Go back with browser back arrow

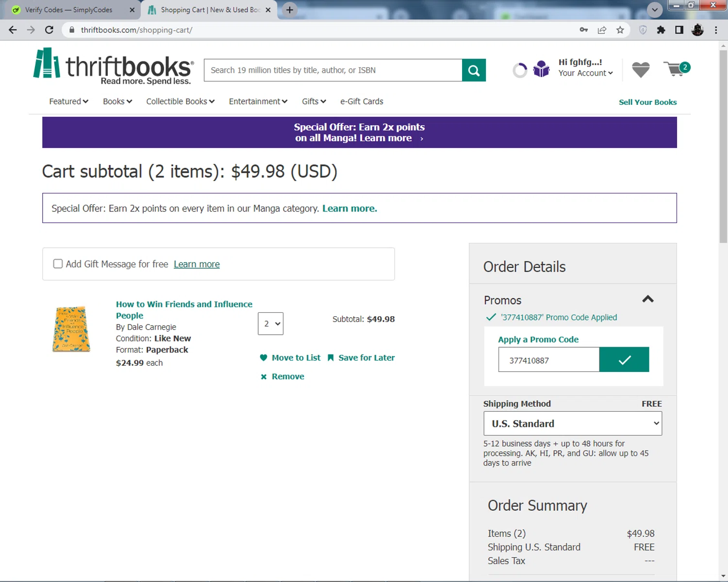coord(13,30)
